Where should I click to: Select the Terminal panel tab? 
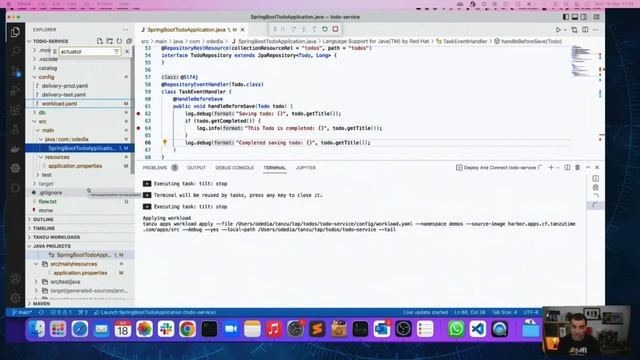pos(275,168)
